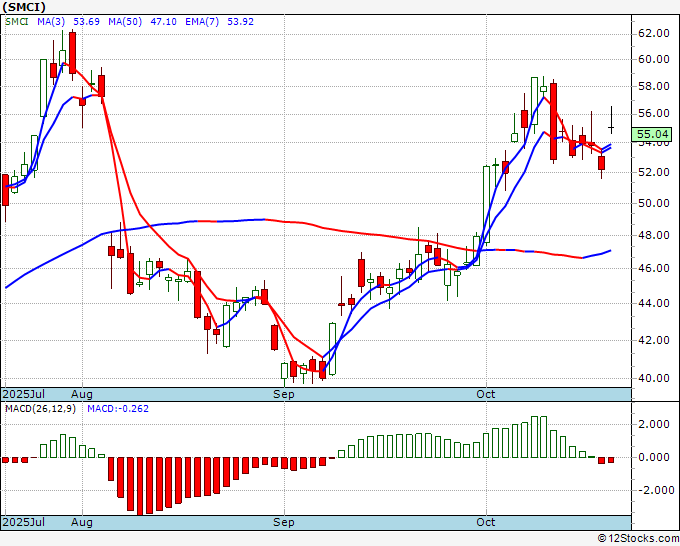This screenshot has height=546, width=680.
Task: Click the 2.000 MACD axis label
Action: [656, 424]
